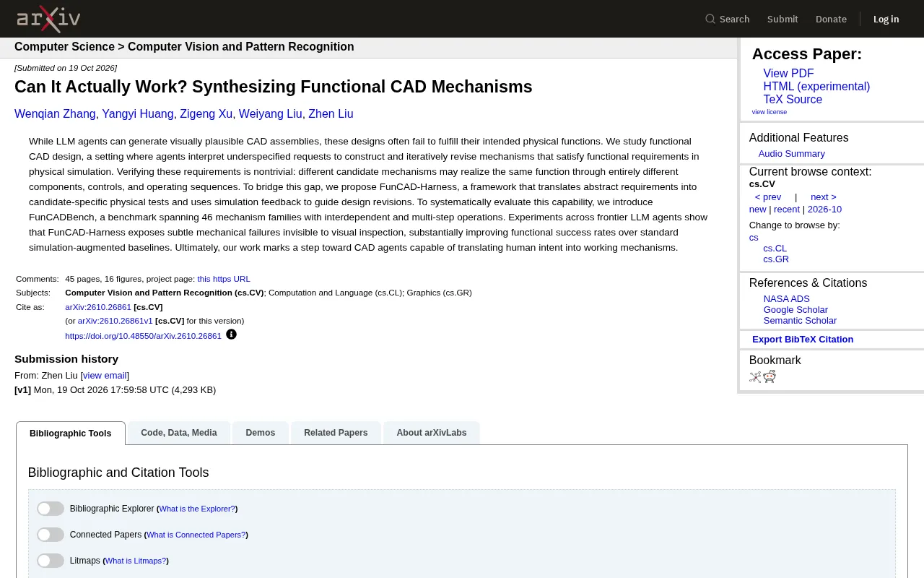Screen dimensions: 924x578
Task: Share the paper via Reddit icon
Action: coord(770,376)
